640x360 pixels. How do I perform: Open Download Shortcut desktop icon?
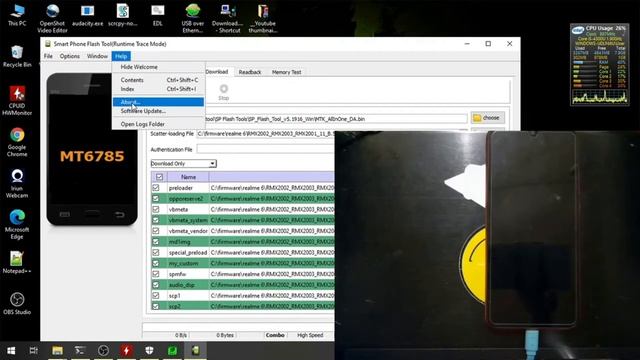(228, 18)
